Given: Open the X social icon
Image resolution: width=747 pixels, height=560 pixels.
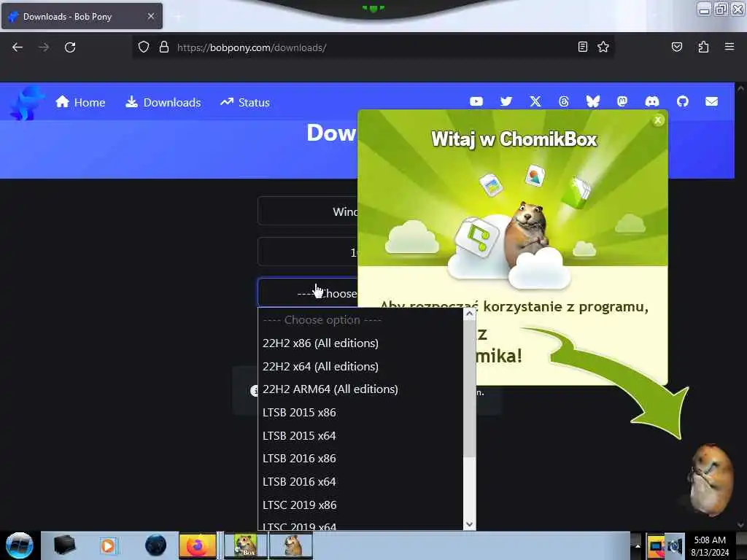Looking at the screenshot, I should coord(535,101).
